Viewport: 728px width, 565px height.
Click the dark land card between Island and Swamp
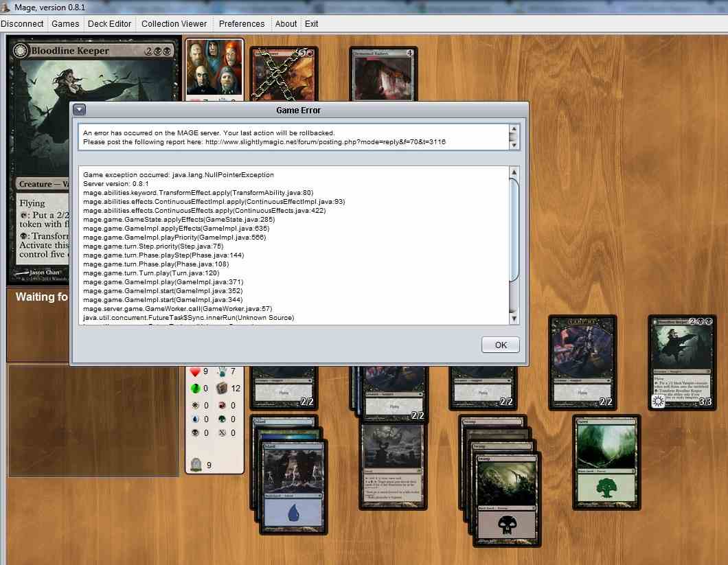[x=393, y=465]
